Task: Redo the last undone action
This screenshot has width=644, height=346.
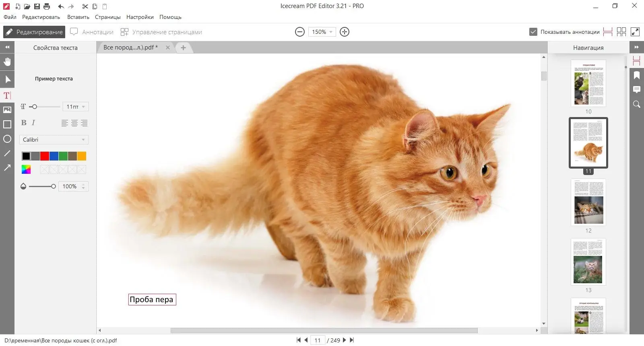Action: (x=71, y=6)
